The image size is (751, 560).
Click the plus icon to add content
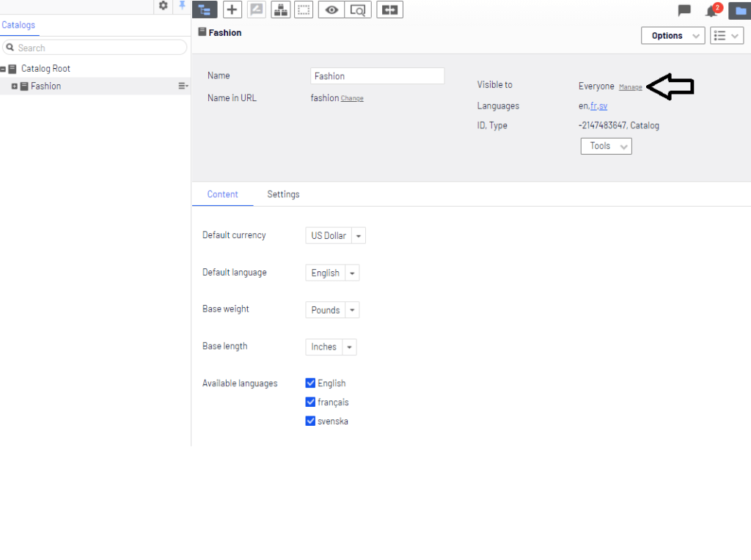tap(232, 10)
